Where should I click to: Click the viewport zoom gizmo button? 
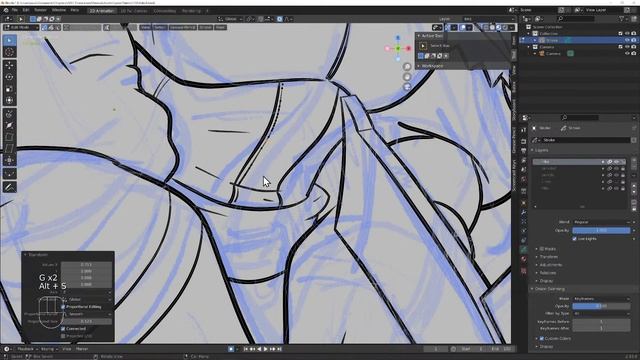coord(407,67)
